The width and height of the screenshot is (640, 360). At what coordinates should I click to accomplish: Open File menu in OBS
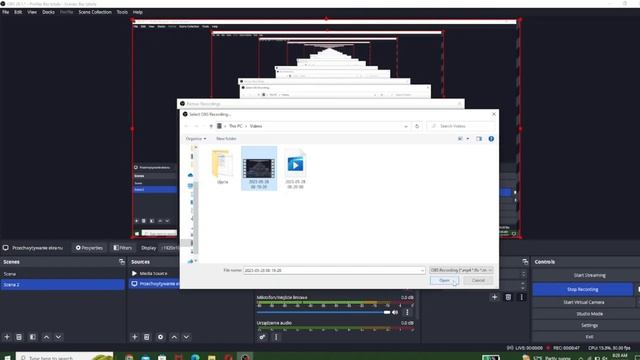click(6, 12)
